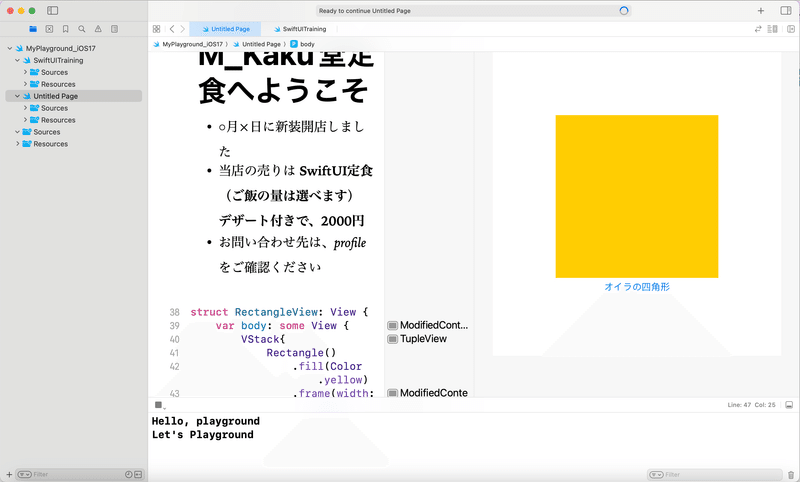Viewport: 800px width, 482px height.
Task: Toggle the navigator sidebar button
Action: pyautogui.click(x=53, y=10)
